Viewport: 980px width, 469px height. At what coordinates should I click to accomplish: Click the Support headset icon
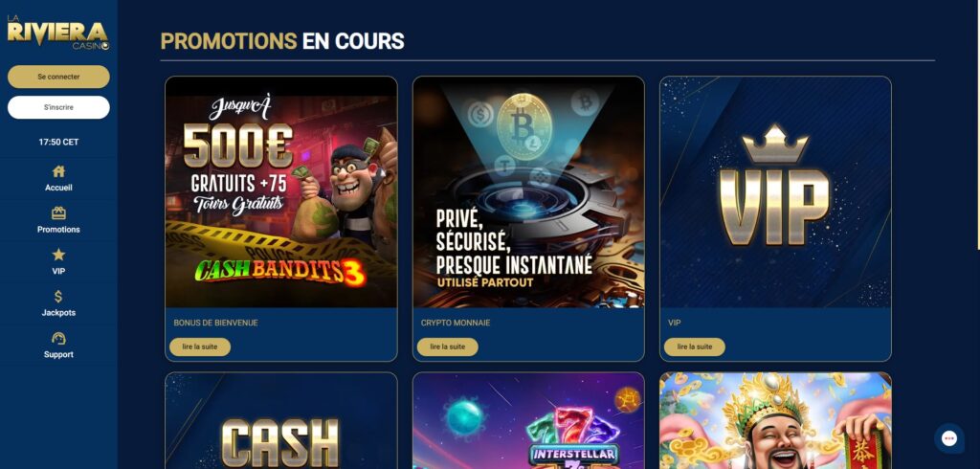pos(58,338)
